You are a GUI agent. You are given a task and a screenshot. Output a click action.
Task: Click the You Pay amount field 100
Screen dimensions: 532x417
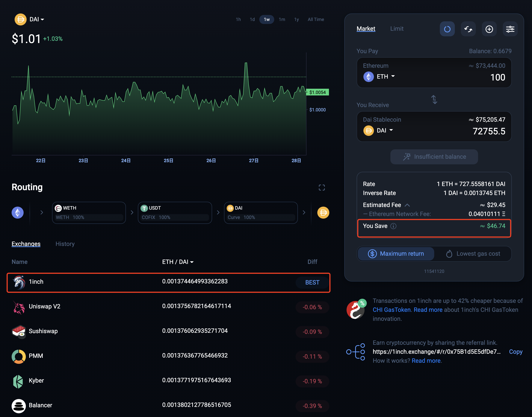pos(498,77)
